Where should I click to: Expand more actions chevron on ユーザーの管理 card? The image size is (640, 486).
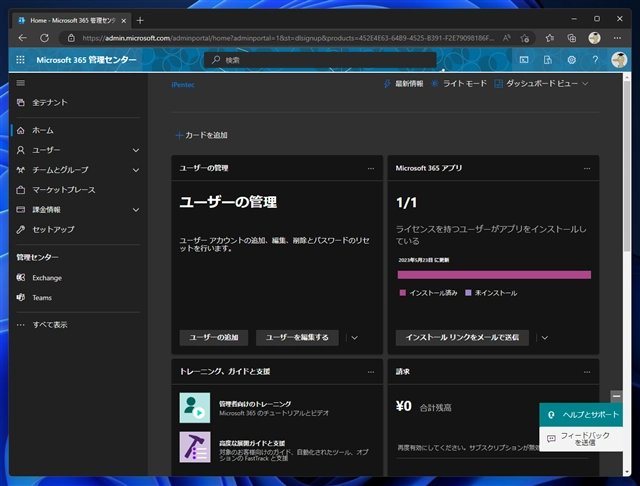point(354,337)
